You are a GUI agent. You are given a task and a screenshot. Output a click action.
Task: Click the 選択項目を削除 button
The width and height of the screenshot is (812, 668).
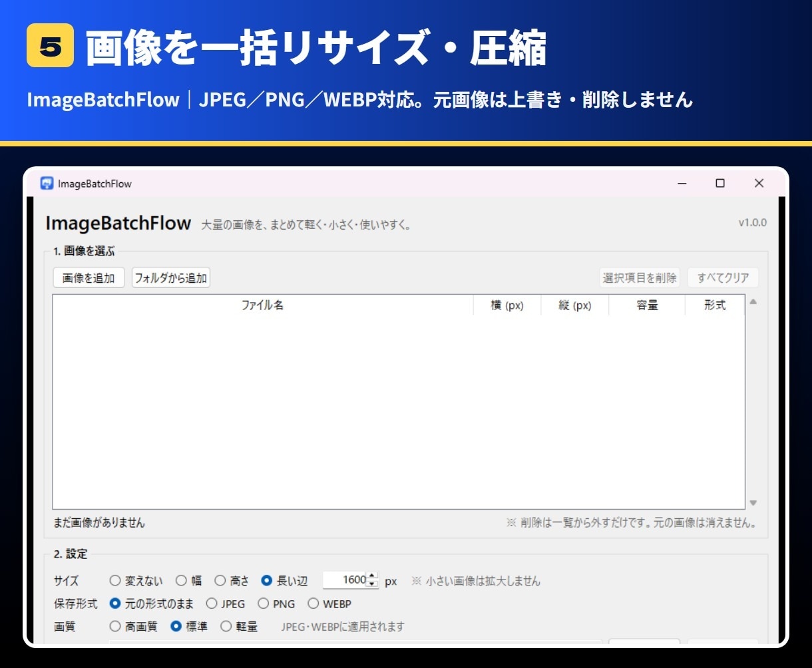tap(640, 278)
